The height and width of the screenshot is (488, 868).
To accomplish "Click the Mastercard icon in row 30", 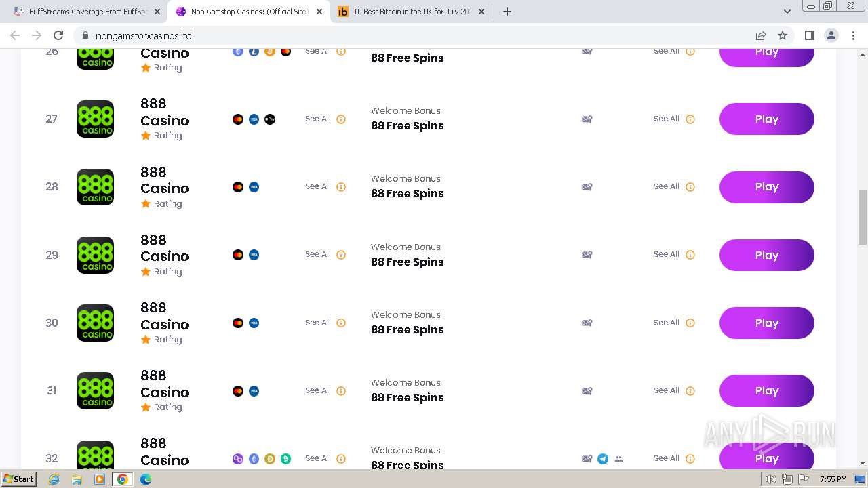I will (238, 323).
